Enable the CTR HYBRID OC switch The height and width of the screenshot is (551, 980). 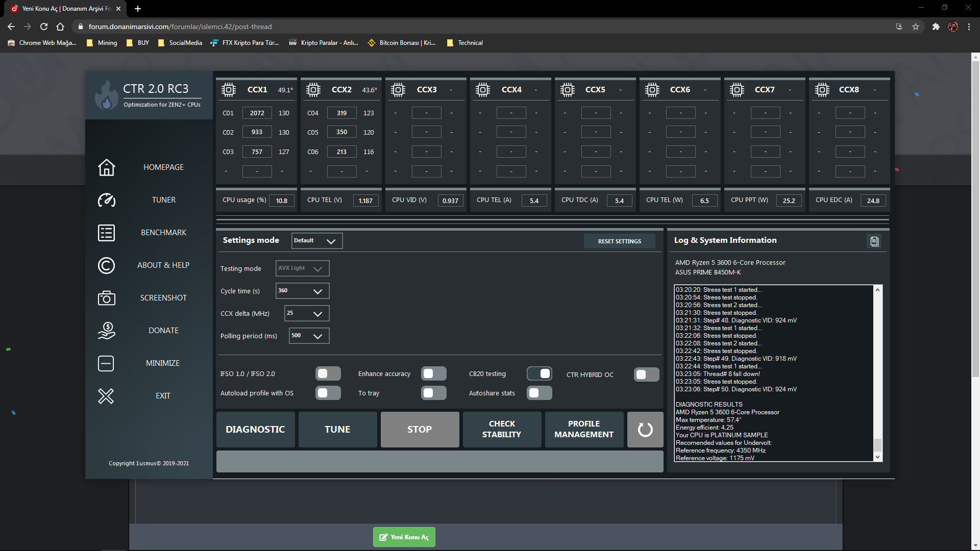[646, 374]
